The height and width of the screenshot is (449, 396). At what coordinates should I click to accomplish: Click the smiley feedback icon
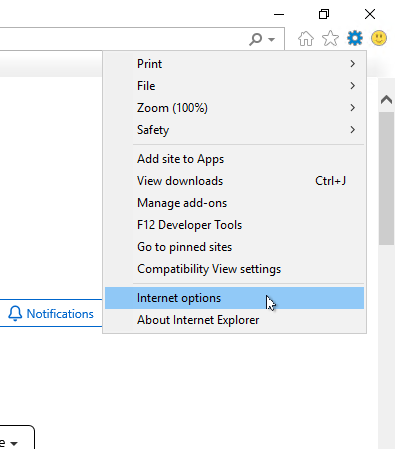point(379,38)
